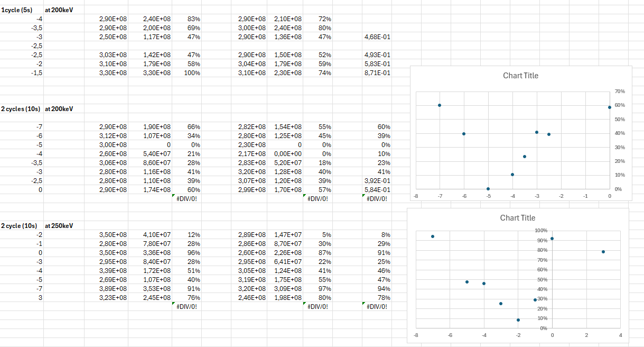Click the cell showing 23%

(377, 163)
